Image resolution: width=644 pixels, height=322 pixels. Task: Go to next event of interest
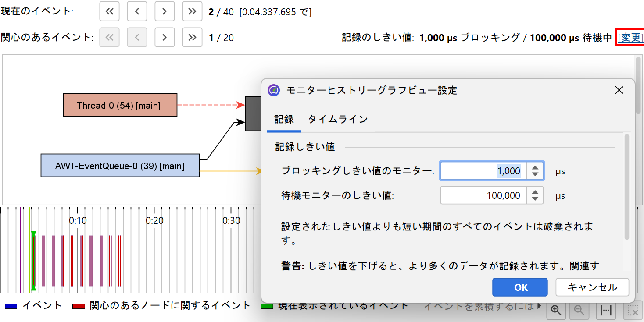pos(165,38)
